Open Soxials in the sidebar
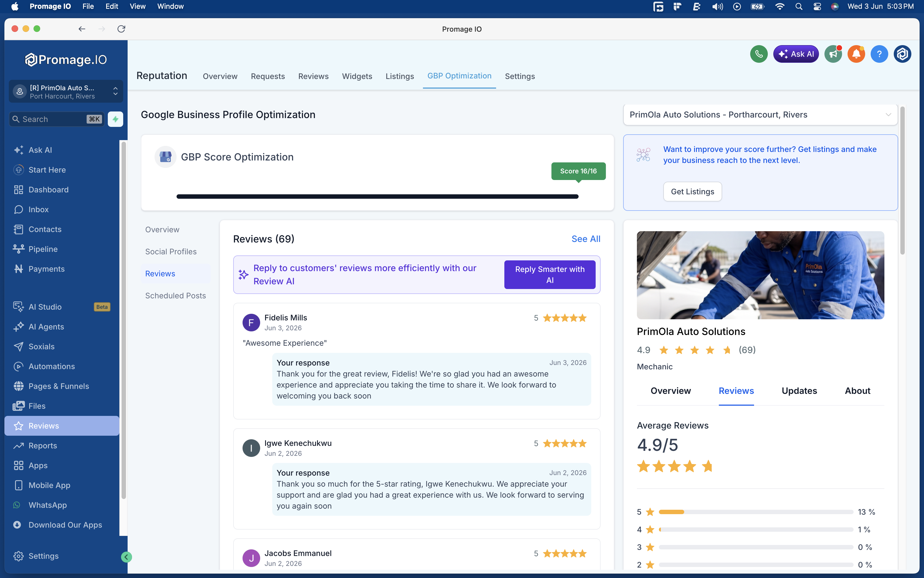Viewport: 924px width, 578px height. pyautogui.click(x=62, y=347)
